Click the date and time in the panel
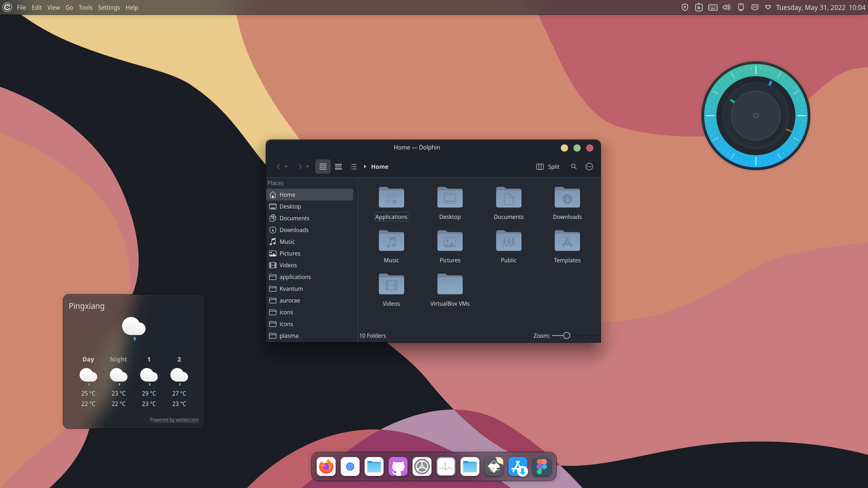 tap(821, 8)
